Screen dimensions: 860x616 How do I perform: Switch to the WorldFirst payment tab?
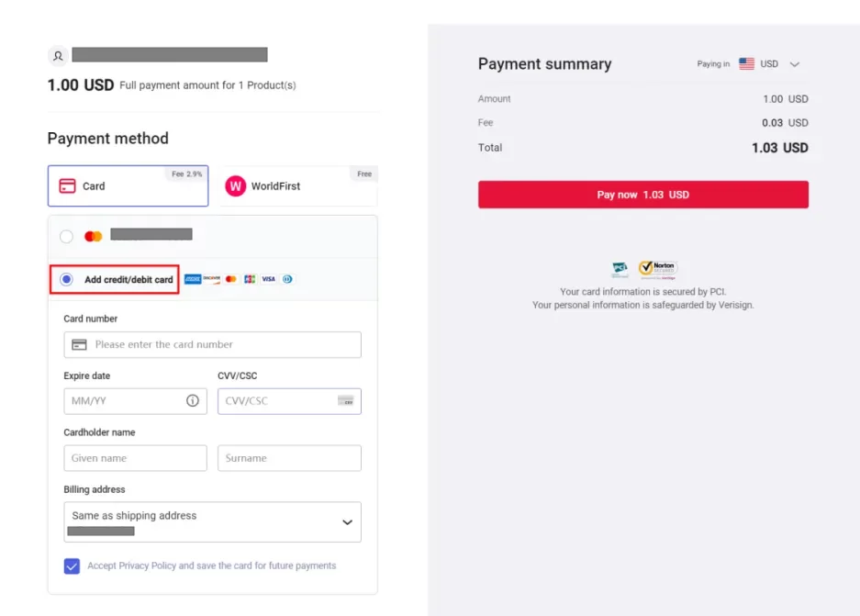pyautogui.click(x=299, y=186)
